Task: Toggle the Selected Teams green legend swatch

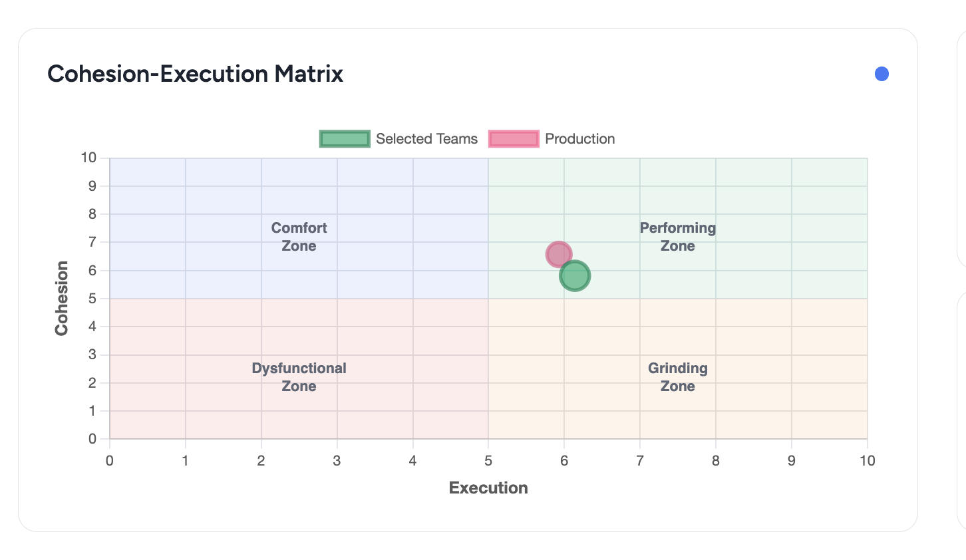Action: click(x=344, y=139)
